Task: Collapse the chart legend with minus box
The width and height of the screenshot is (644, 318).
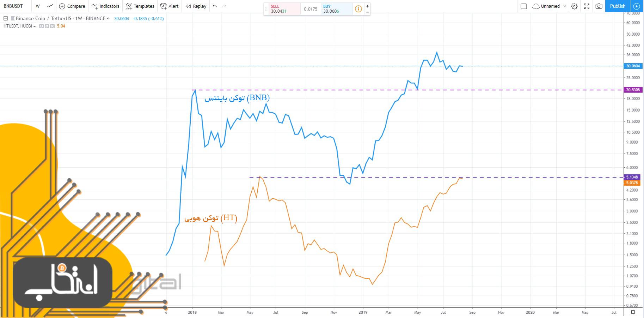Action: [x=6, y=18]
